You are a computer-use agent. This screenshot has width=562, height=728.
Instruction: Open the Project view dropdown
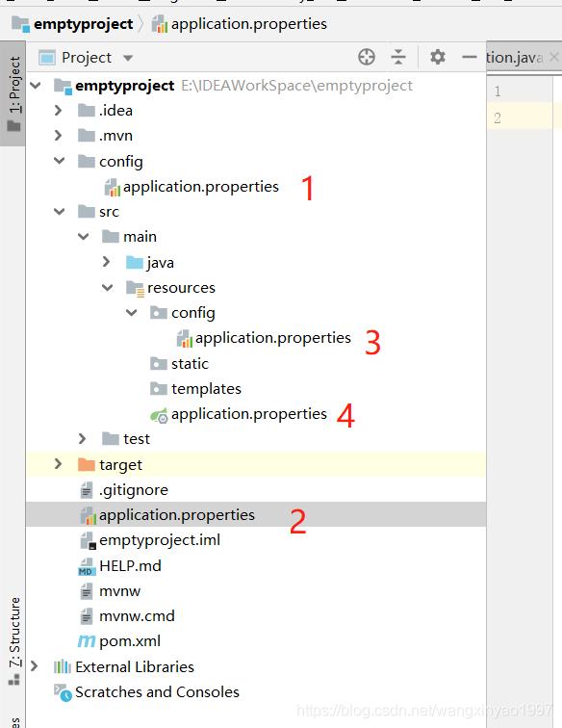128,58
